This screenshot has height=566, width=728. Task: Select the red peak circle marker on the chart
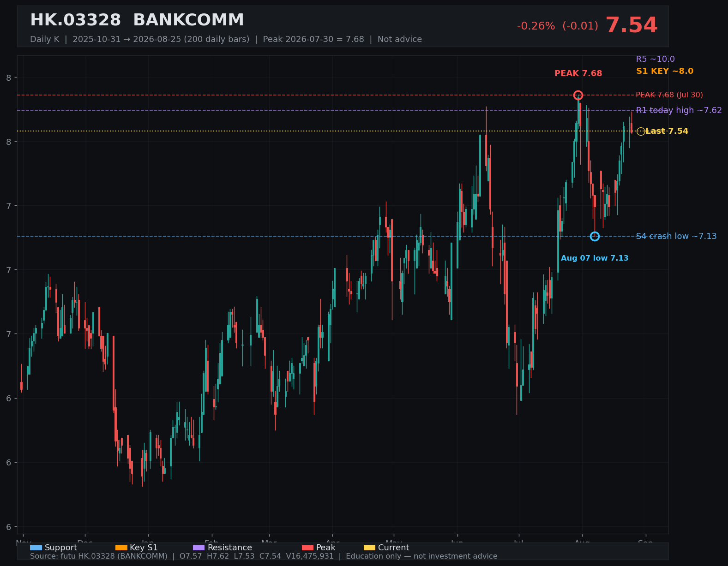tap(578, 95)
